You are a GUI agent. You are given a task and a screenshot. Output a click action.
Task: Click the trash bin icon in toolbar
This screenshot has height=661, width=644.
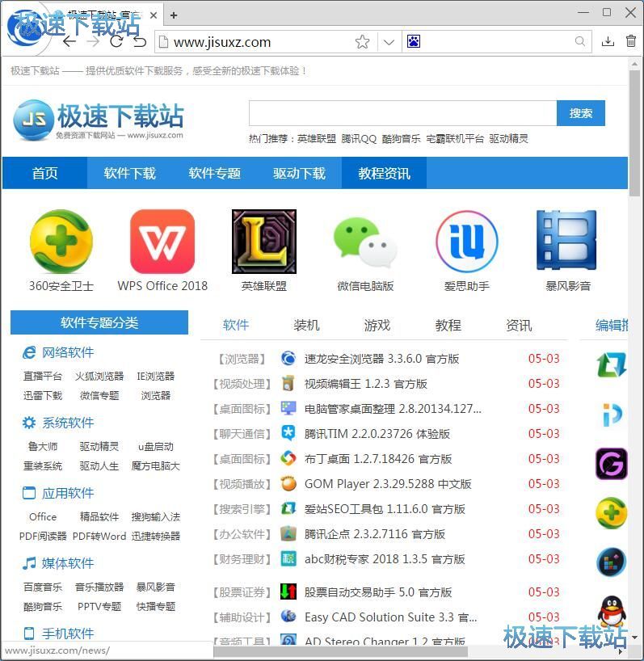tap(631, 41)
